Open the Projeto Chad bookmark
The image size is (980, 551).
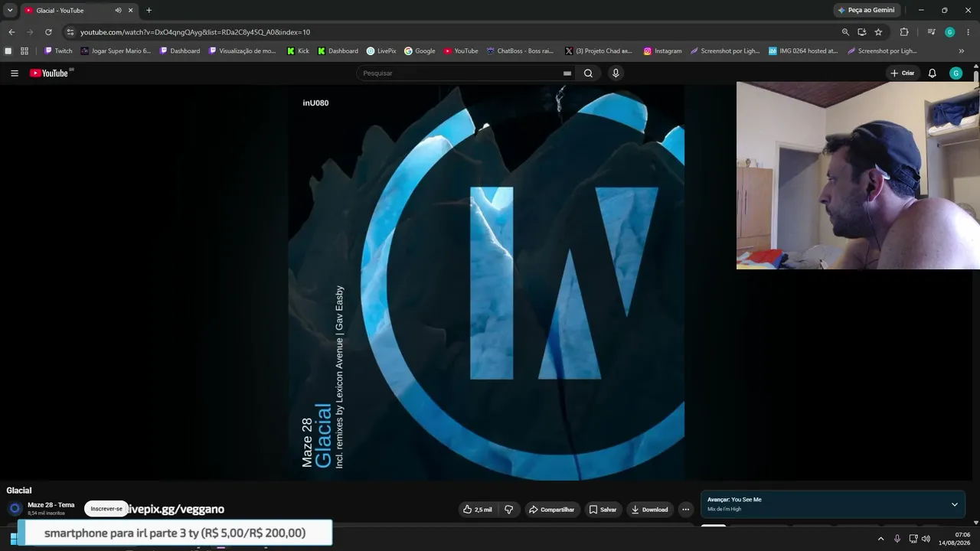(x=599, y=51)
